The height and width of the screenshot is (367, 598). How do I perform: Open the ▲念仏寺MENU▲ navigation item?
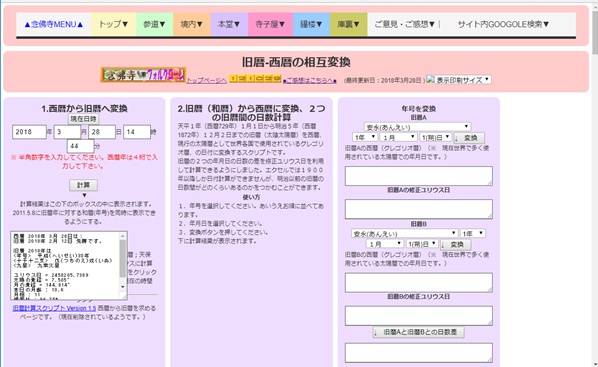pyautogui.click(x=53, y=24)
